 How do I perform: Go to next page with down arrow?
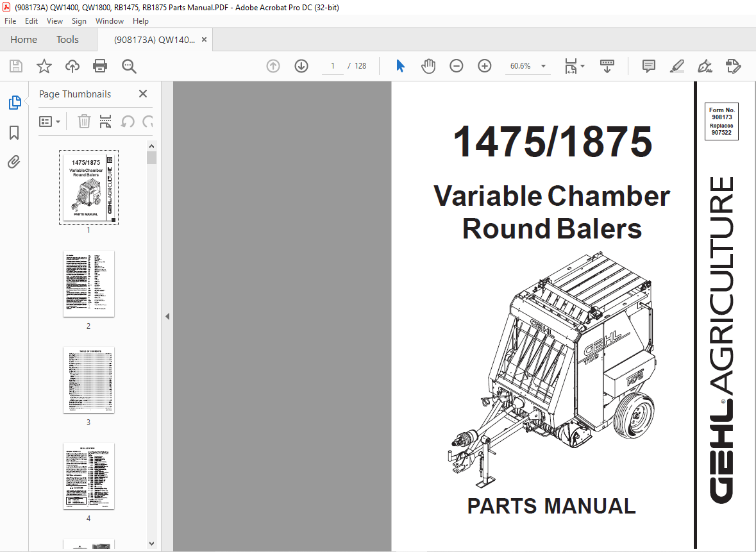pos(301,66)
